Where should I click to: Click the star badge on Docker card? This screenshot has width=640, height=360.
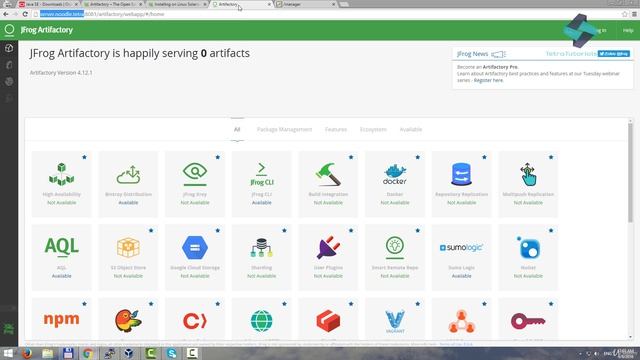point(418,157)
